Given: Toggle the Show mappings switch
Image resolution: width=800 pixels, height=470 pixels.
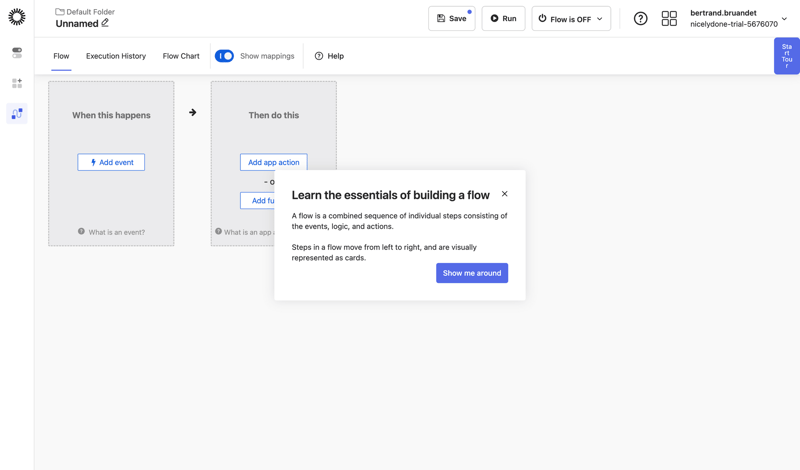Looking at the screenshot, I should 224,56.
